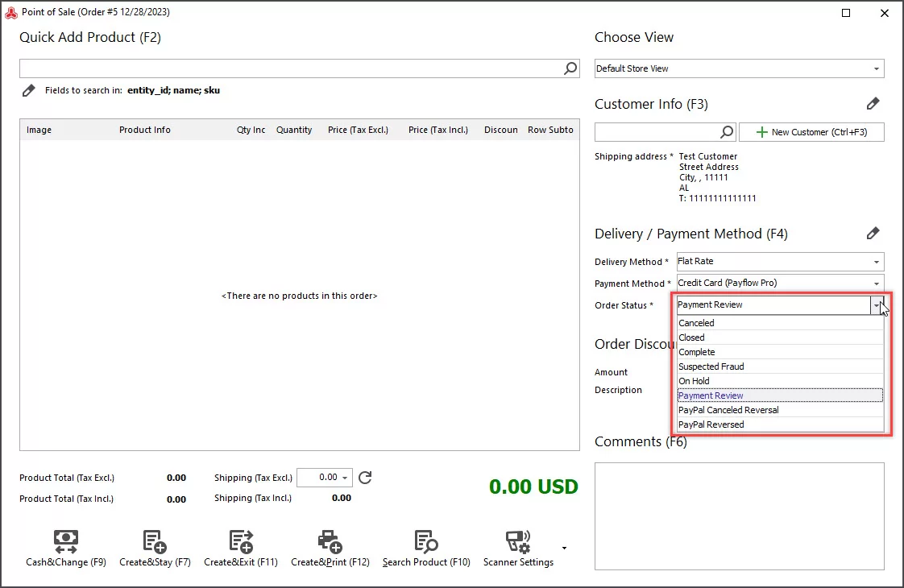Click Create&Exit (F11)
The height and width of the screenshot is (588, 904).
pyautogui.click(x=240, y=549)
